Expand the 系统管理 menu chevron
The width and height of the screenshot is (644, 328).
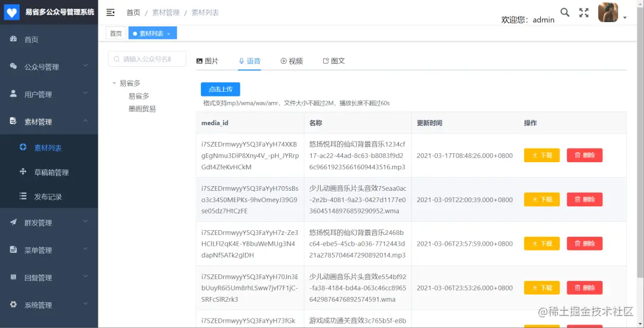[x=85, y=304]
